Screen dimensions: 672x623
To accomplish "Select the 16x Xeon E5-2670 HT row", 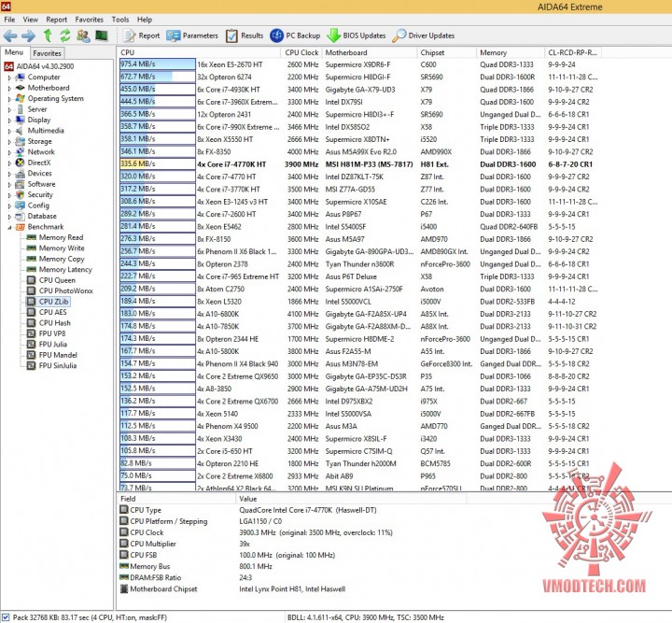I will point(358,64).
